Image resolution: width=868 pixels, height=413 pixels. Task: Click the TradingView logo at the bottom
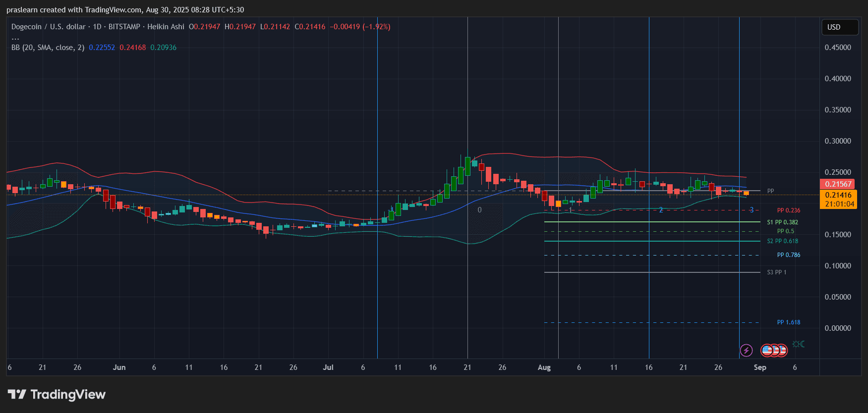click(x=57, y=395)
